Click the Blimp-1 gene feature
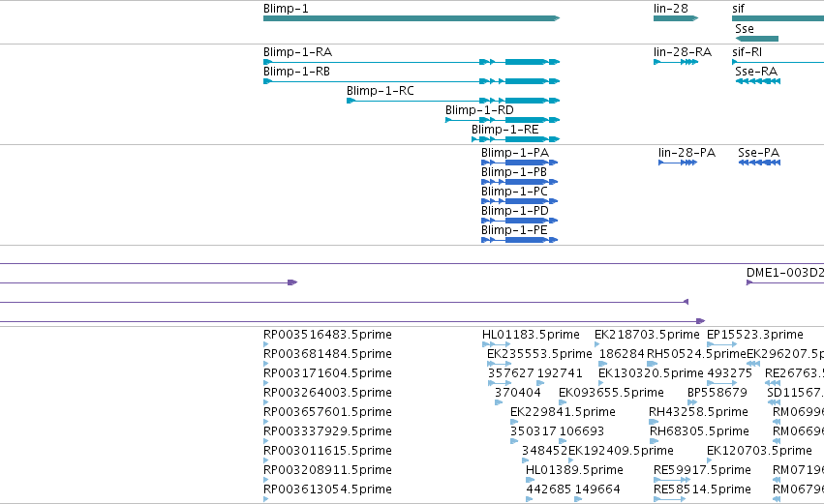Screen dimensions: 824x504 pos(412,18)
